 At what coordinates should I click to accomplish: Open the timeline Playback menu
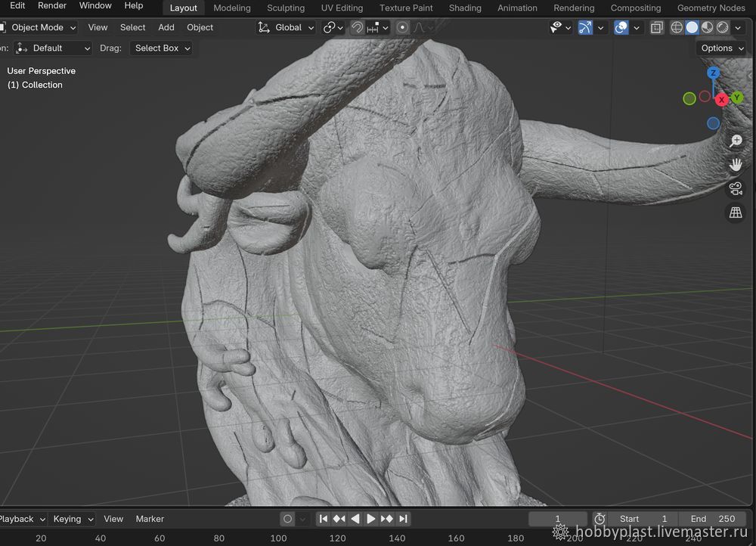point(22,519)
